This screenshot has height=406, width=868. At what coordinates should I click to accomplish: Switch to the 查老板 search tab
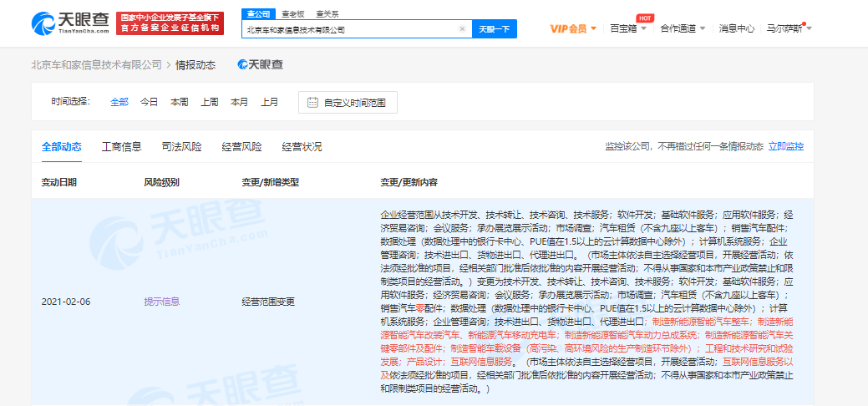coord(292,14)
